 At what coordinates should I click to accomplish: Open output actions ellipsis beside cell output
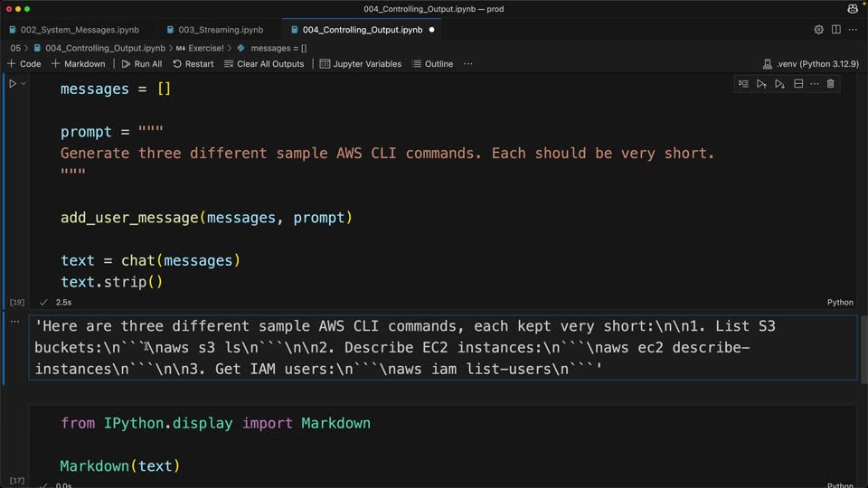[15, 322]
